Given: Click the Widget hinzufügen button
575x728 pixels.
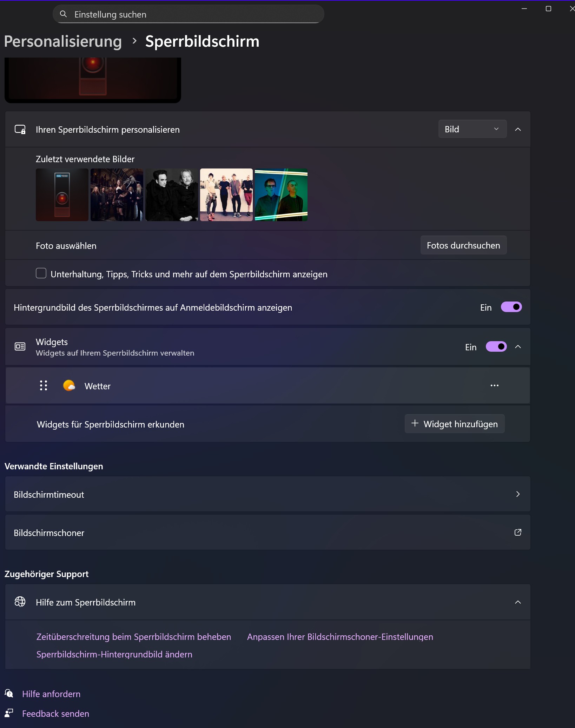Looking at the screenshot, I should [454, 424].
